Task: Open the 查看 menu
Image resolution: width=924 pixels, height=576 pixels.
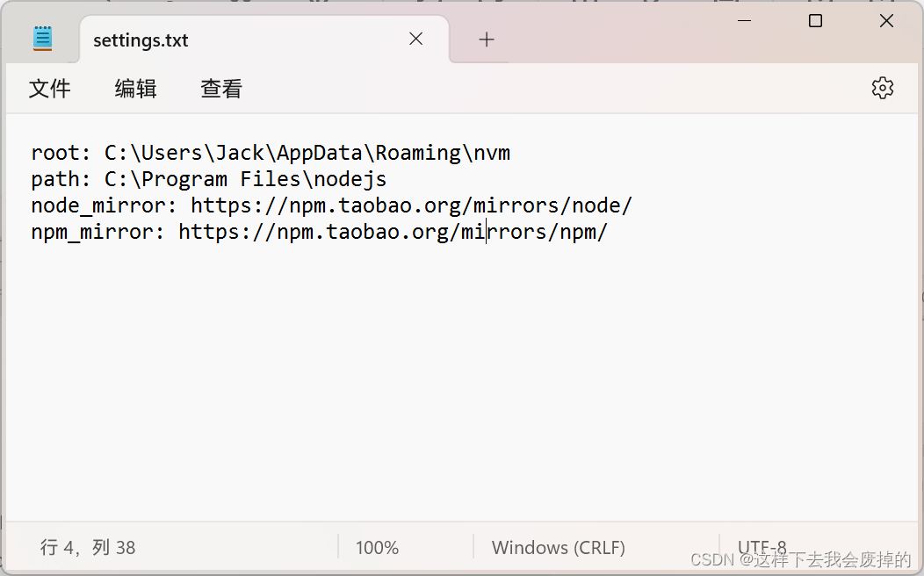Action: point(221,89)
